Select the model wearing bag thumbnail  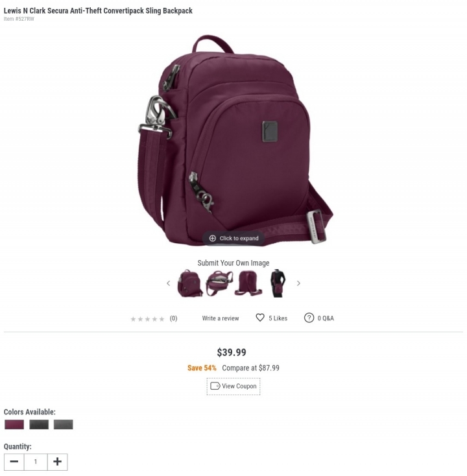pos(278,283)
